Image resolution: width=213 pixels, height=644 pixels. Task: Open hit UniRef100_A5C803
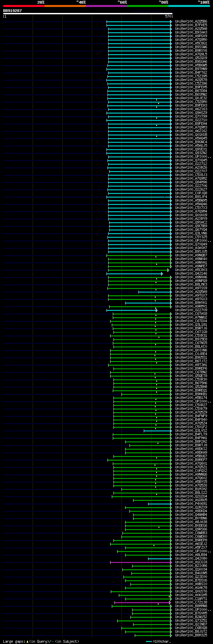pos(191,270)
